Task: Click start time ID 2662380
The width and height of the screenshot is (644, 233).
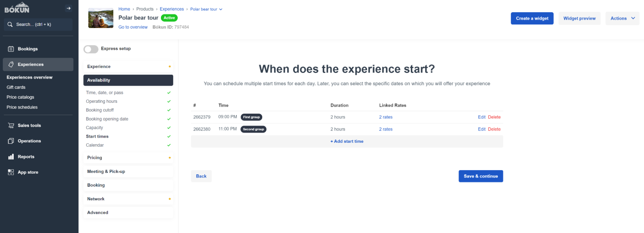Action: [202, 129]
